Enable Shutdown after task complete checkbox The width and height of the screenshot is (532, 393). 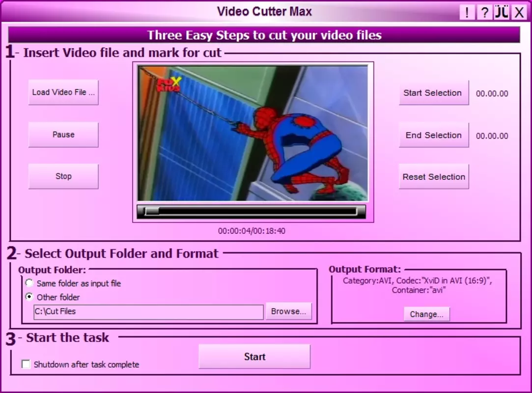click(26, 364)
